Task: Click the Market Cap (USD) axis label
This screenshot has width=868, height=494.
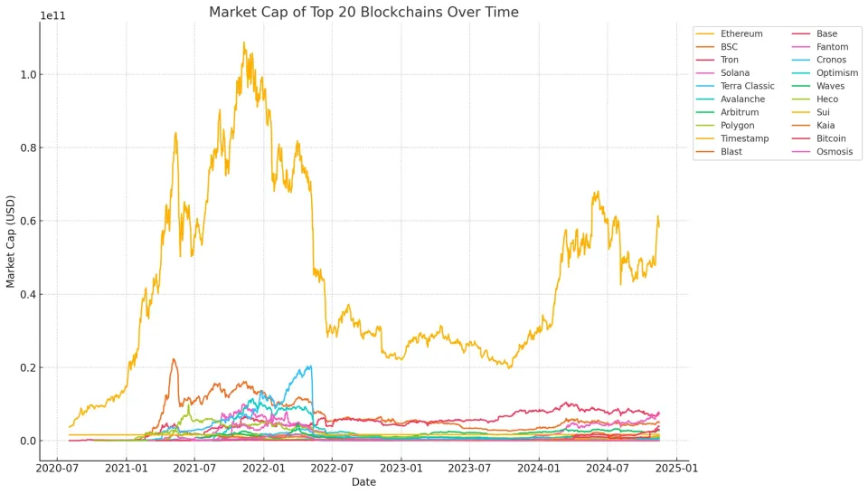Action: [x=11, y=242]
